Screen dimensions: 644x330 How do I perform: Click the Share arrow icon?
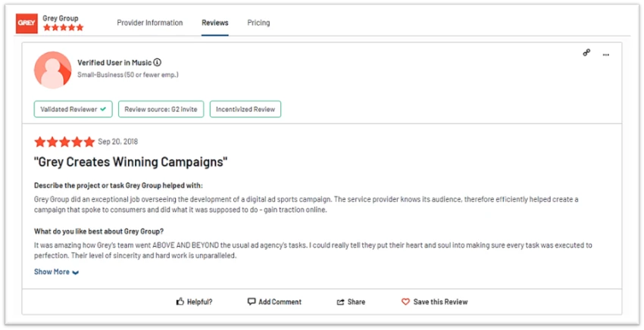pos(340,302)
